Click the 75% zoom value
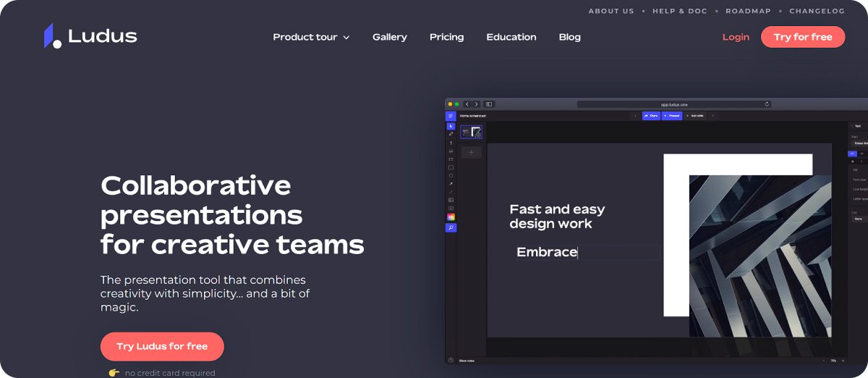Viewport: 868px width, 378px height. [833, 360]
